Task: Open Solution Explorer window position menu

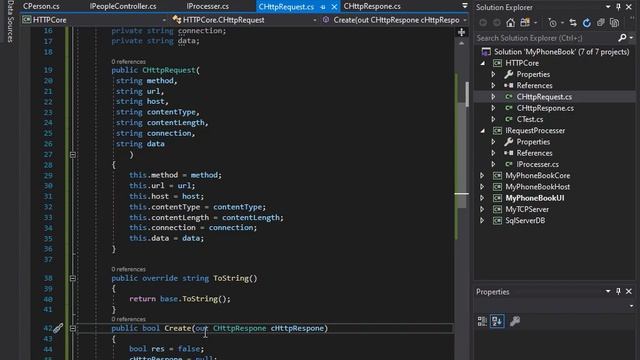Action: [608, 7]
